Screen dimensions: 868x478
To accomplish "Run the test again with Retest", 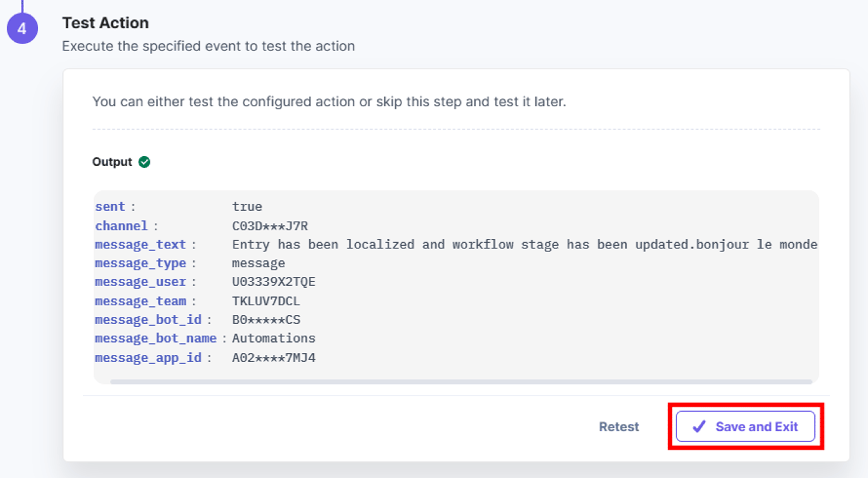I will point(619,427).
